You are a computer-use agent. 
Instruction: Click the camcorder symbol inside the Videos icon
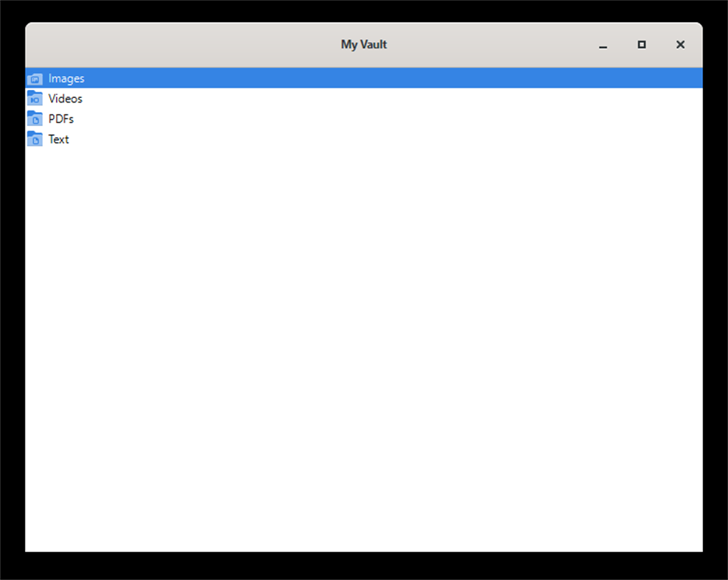pyautogui.click(x=35, y=99)
